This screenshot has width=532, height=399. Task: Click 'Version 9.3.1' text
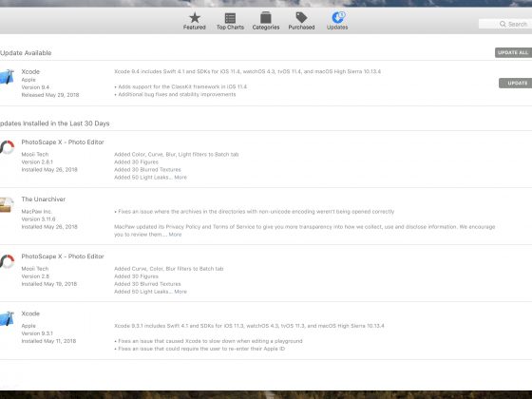tap(37, 333)
